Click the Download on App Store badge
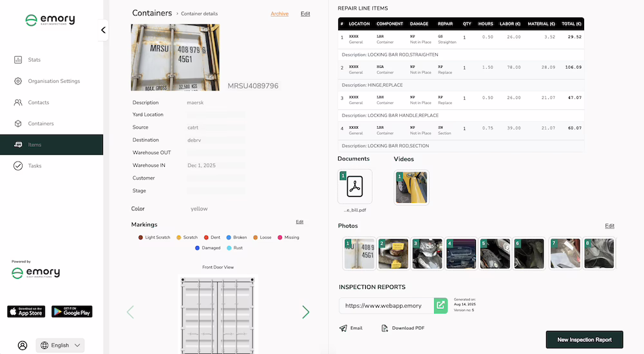 (x=26, y=312)
